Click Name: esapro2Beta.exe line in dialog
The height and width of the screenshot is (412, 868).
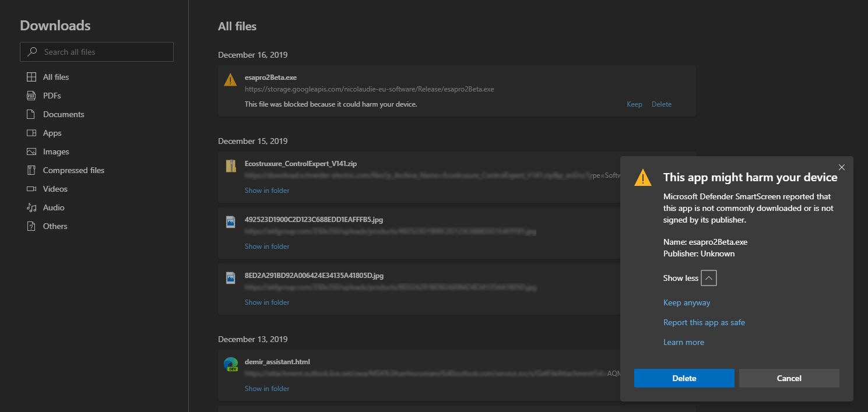(705, 242)
